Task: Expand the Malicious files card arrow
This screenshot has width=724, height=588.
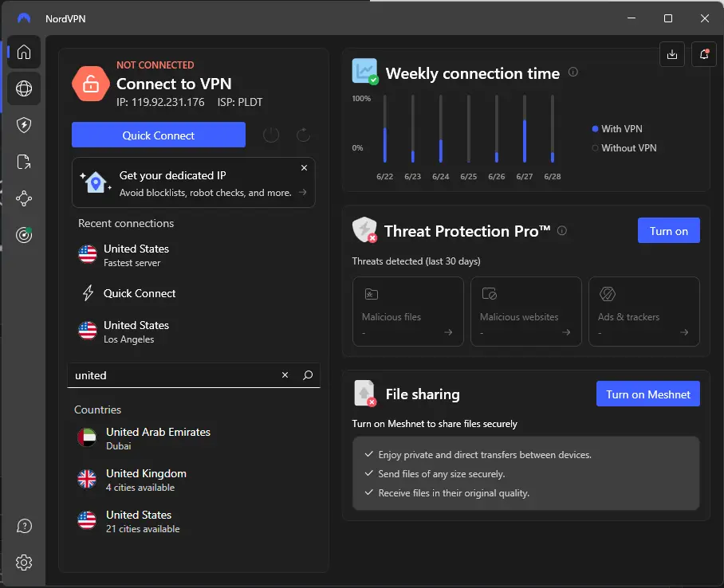Action: 448,332
